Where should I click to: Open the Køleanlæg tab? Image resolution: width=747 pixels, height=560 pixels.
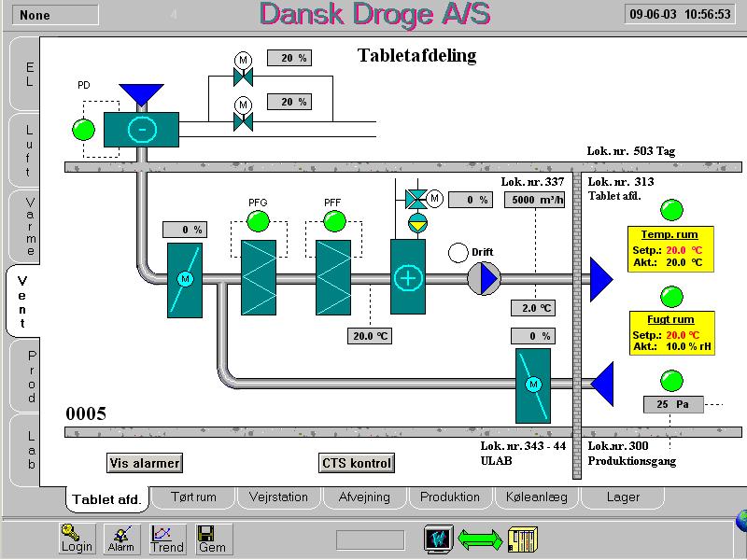click(x=536, y=497)
